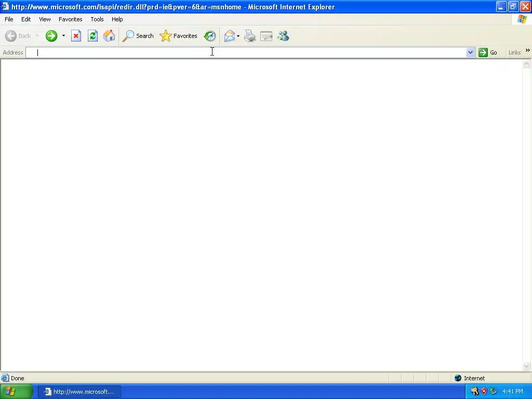Click the scrollbar down arrow
532x399 pixels.
(x=527, y=366)
